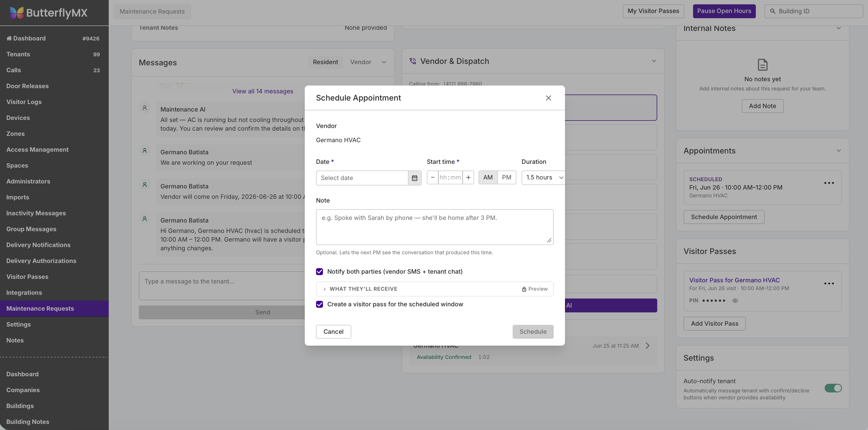
Task: Click the Maintenance AI avatar icon
Action: [145, 108]
